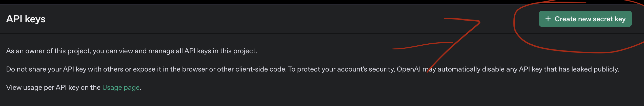
Task: Click the plus icon on the green button
Action: click(548, 19)
